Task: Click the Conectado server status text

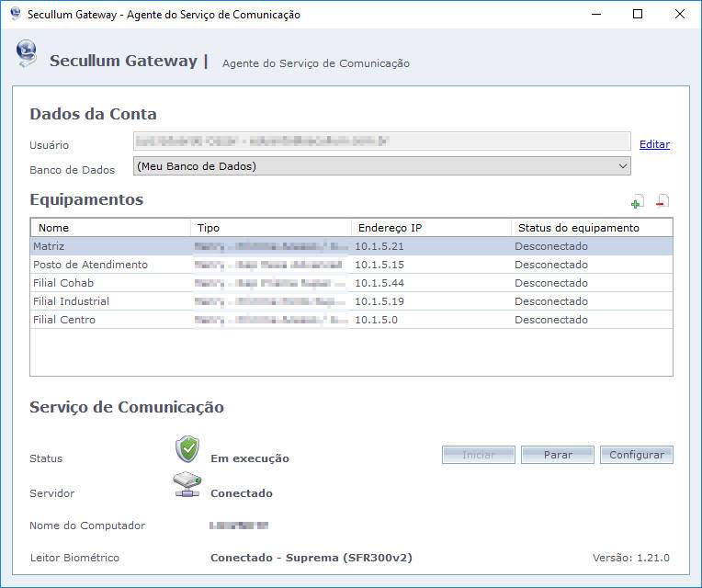Action: point(242,493)
